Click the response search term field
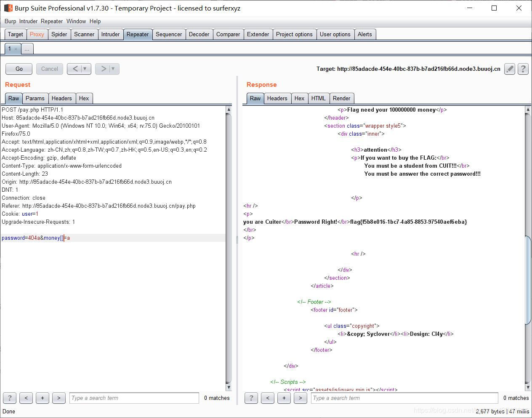The height and width of the screenshot is (418, 532). click(x=405, y=398)
